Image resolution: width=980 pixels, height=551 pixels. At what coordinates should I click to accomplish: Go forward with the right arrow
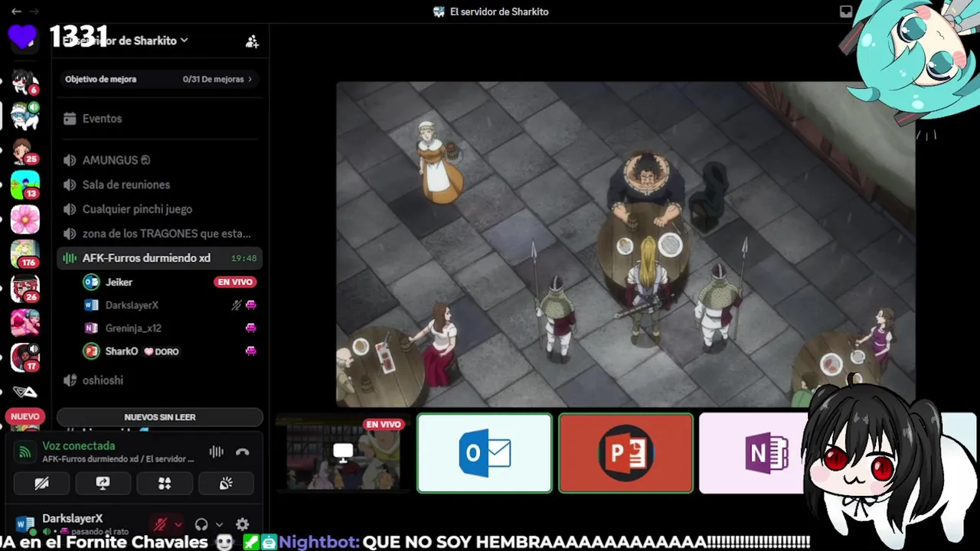[34, 11]
